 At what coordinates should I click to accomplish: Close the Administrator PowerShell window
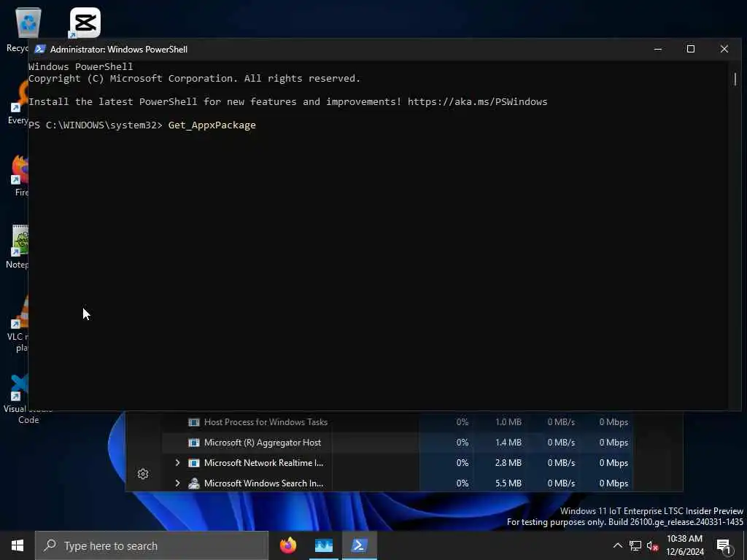724,49
